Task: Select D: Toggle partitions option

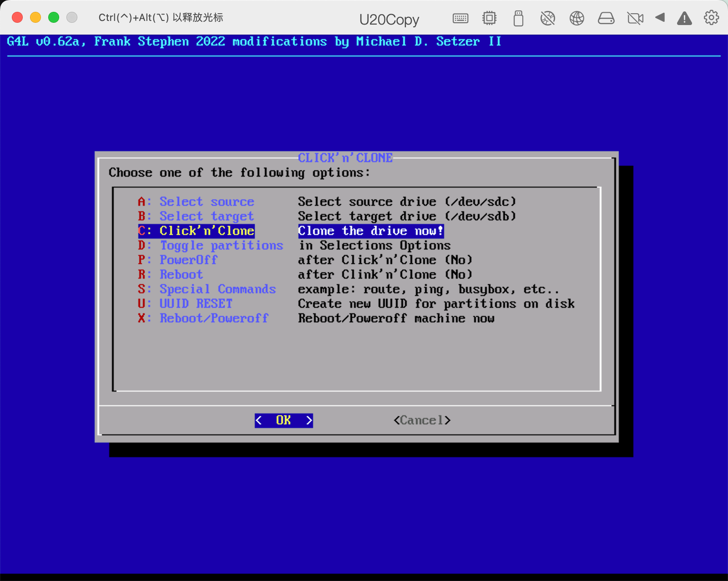Action: 221,245
